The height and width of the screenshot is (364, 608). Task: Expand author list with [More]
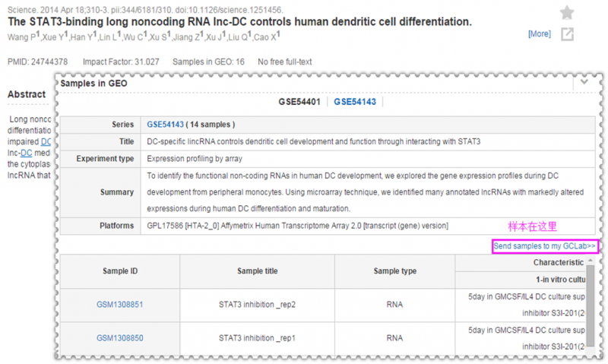(x=539, y=34)
